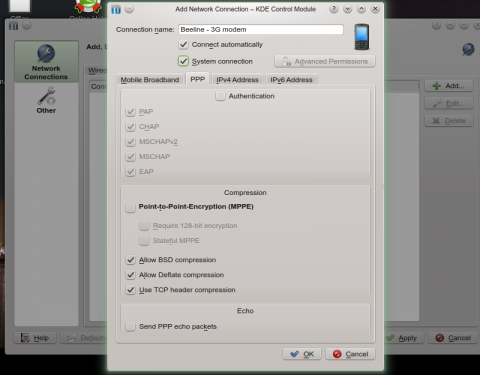The width and height of the screenshot is (480, 375).
Task: Toggle the Connect automatically checkbox
Action: point(183,44)
